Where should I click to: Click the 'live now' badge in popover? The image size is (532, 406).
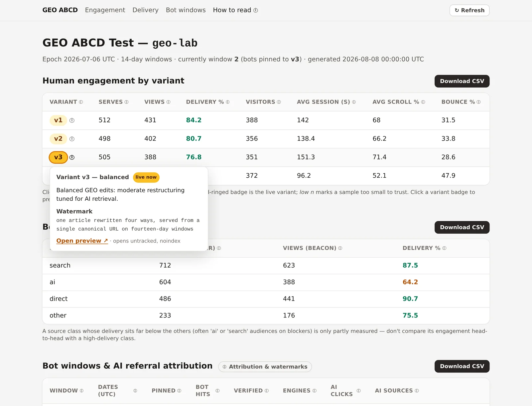pyautogui.click(x=146, y=177)
